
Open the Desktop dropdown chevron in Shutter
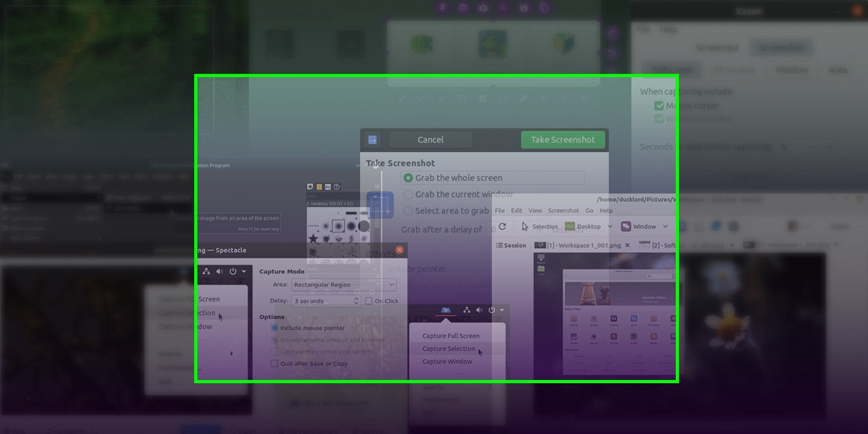[x=610, y=226]
